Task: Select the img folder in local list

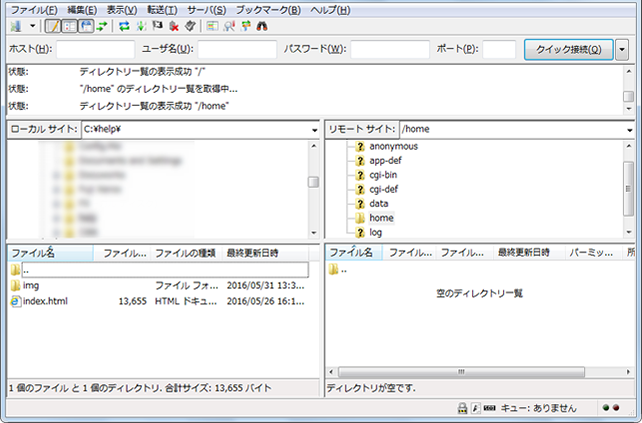Action: [x=31, y=285]
